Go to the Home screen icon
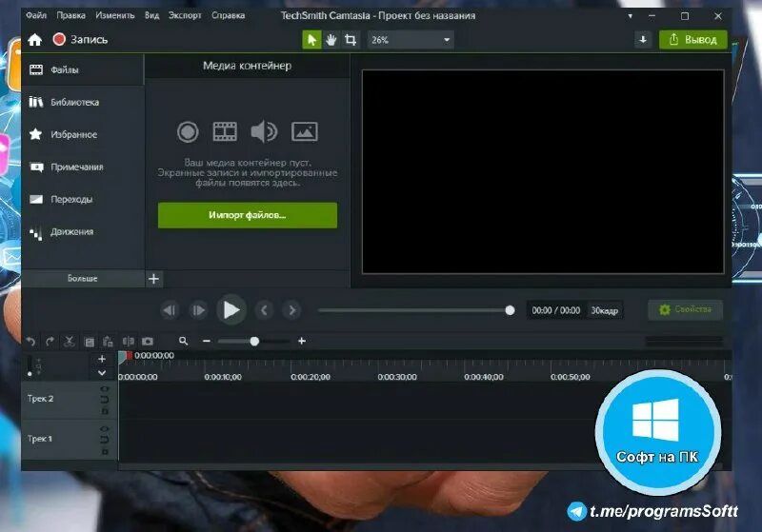This screenshot has width=762, height=532. pos(35,39)
